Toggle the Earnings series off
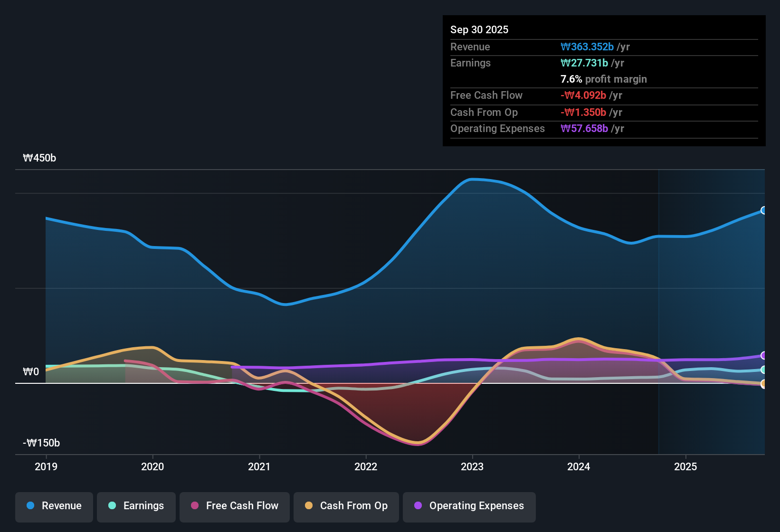 point(136,506)
